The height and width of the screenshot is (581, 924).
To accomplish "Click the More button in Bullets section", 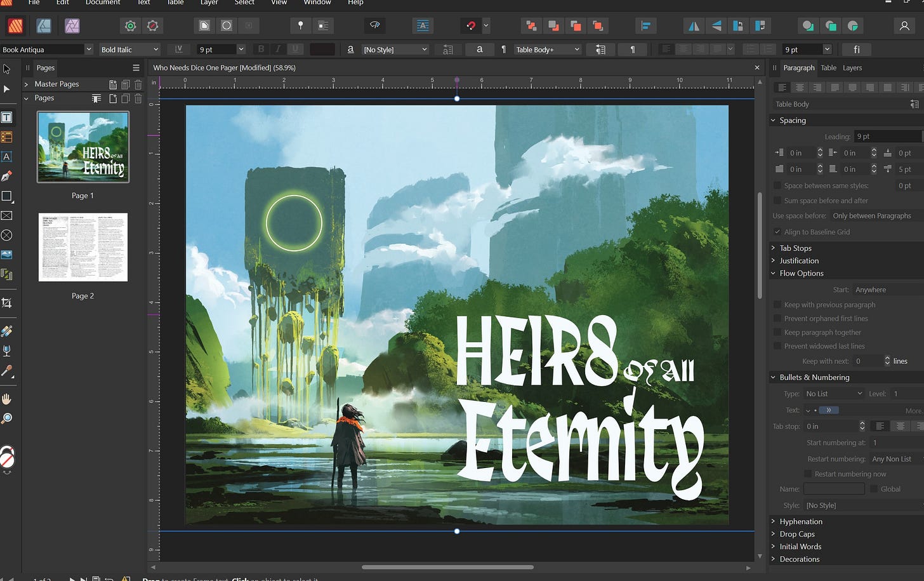I will (x=914, y=411).
